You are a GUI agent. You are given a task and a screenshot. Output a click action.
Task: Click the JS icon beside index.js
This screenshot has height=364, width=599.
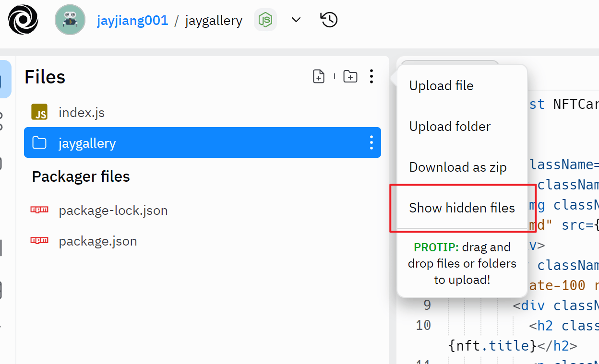pos(39,112)
